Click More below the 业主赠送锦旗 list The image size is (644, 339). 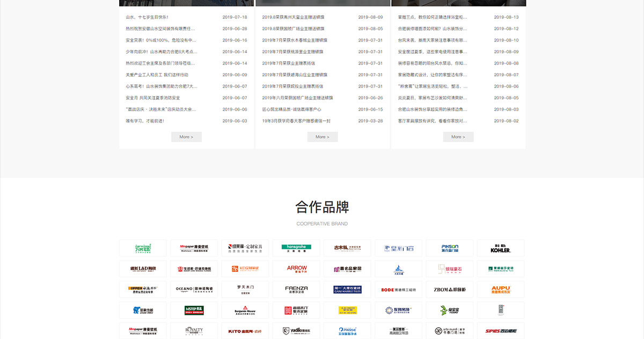coord(323,137)
